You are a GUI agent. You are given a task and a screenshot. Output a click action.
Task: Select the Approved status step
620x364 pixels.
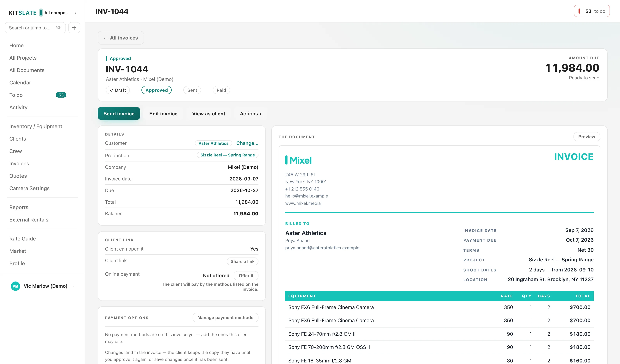coord(157,90)
